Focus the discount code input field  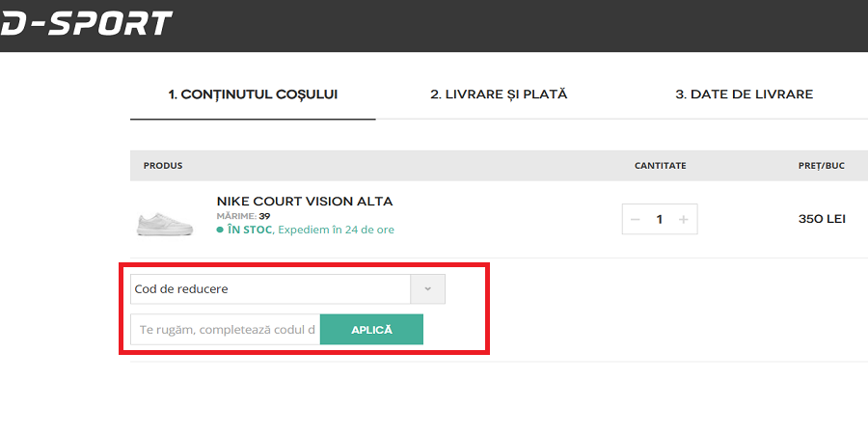226,330
